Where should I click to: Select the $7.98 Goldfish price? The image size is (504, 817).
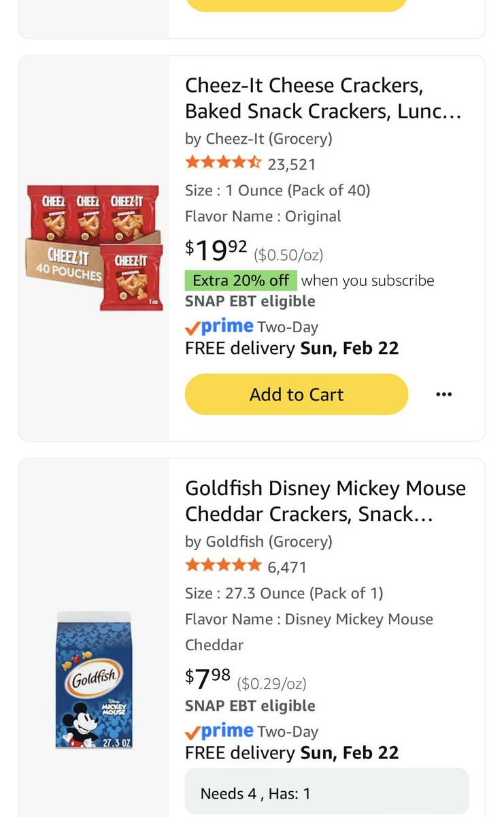[x=208, y=678]
